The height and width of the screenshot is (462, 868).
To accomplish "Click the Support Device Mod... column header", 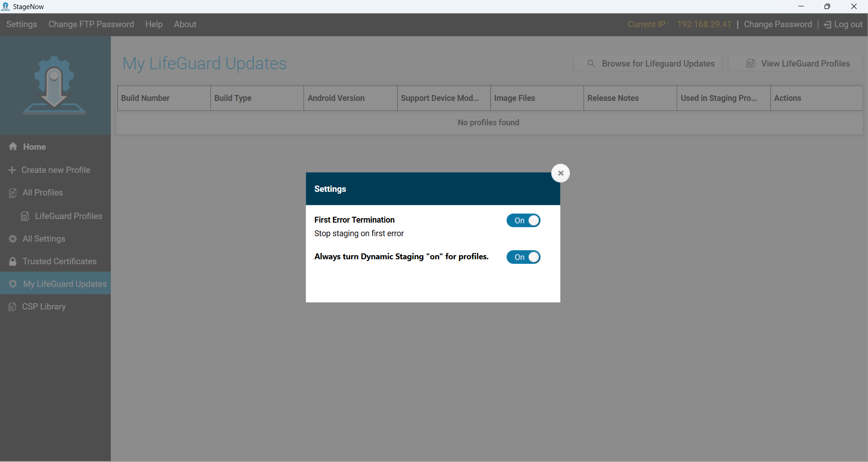I will pos(444,98).
